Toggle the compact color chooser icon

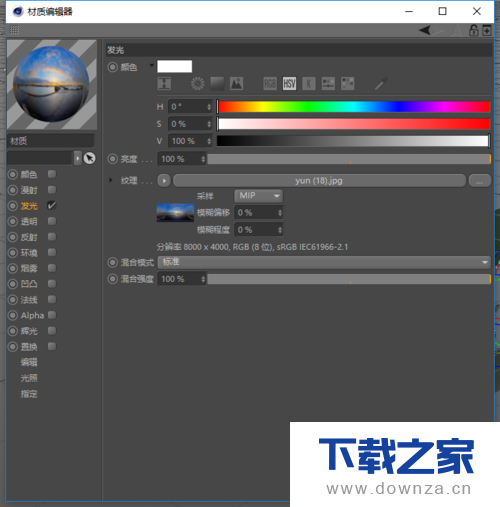pyautogui.click(x=164, y=83)
